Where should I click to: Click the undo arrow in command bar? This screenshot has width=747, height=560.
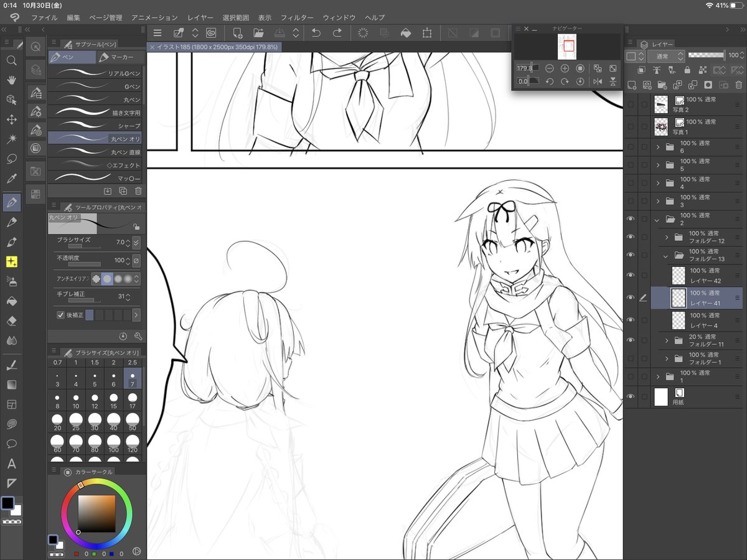[316, 33]
